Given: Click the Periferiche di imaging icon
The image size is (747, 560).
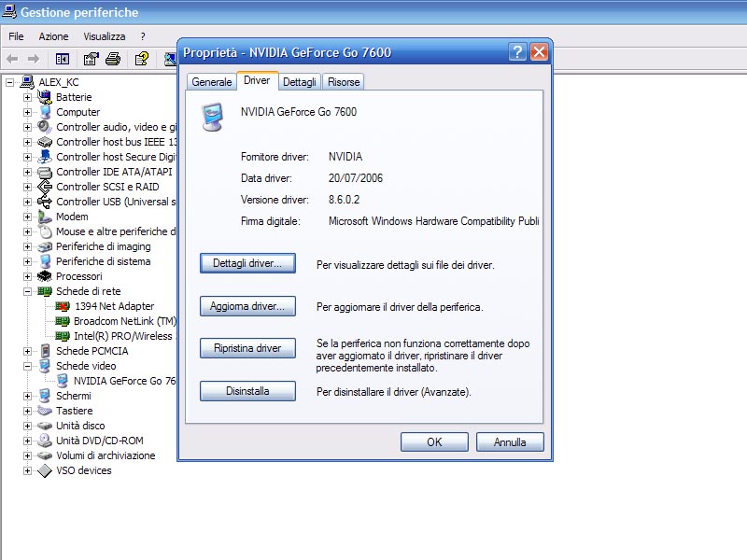Looking at the screenshot, I should click(x=45, y=246).
